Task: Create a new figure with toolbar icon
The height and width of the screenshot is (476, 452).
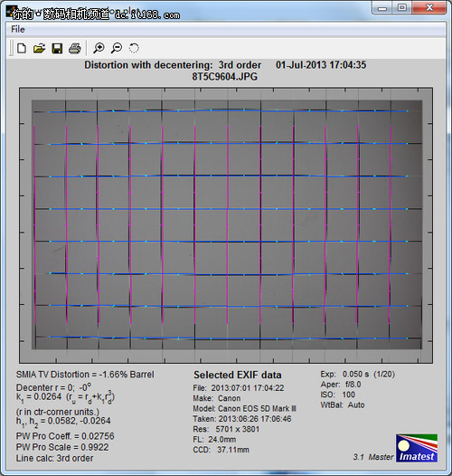Action: click(x=21, y=48)
